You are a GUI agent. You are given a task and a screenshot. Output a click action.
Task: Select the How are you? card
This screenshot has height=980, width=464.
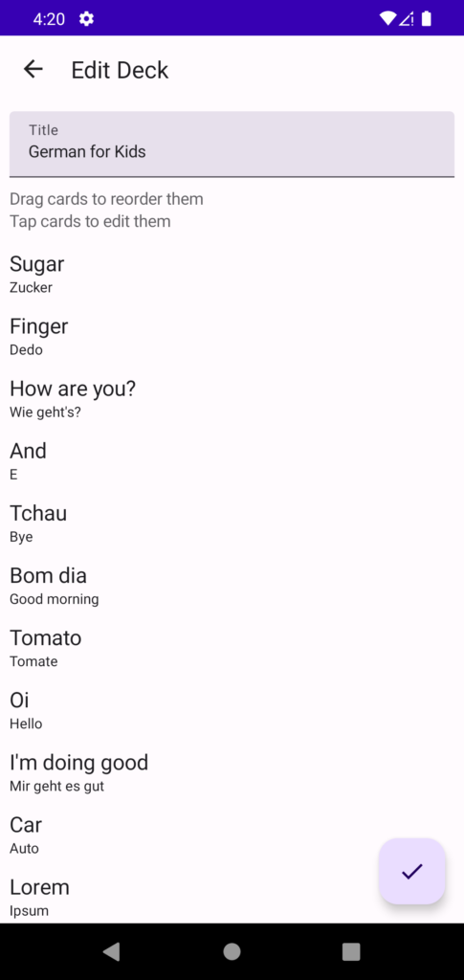(232, 399)
